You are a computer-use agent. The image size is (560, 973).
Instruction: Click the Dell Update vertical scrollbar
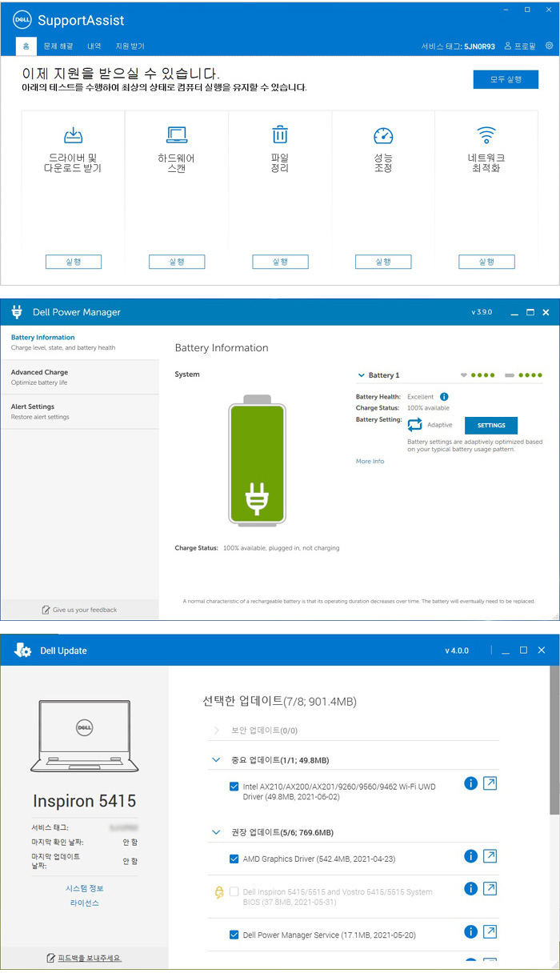[x=554, y=740]
